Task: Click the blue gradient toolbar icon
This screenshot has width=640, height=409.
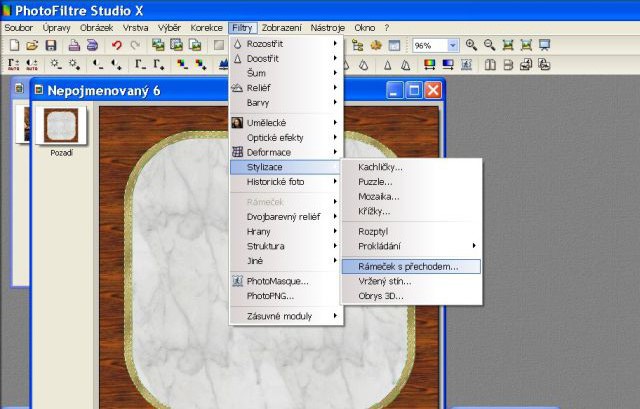Action: (448, 64)
